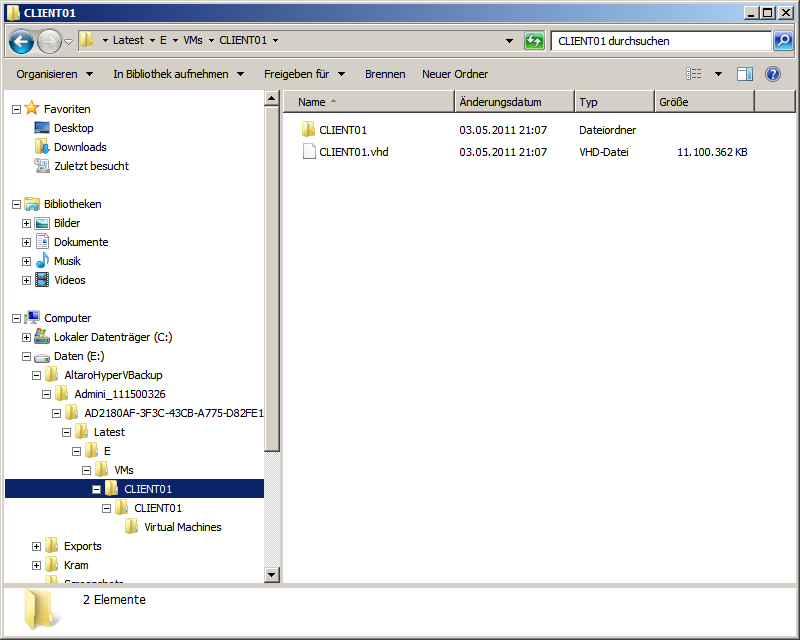The image size is (800, 640).
Task: Click the Computer icon in tree
Action: [x=32, y=317]
